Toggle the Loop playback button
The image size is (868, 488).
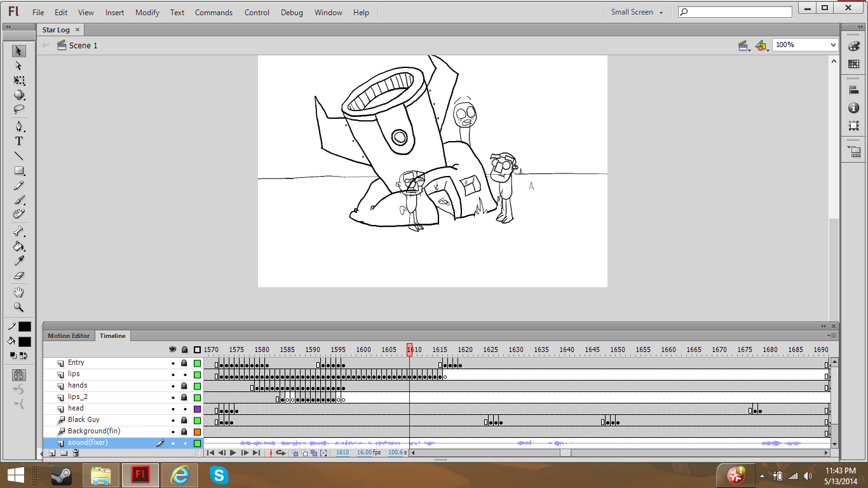[280, 453]
